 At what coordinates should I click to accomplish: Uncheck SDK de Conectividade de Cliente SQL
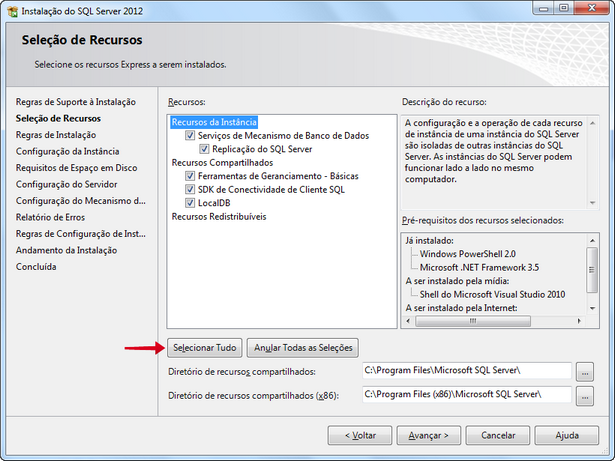click(x=190, y=190)
